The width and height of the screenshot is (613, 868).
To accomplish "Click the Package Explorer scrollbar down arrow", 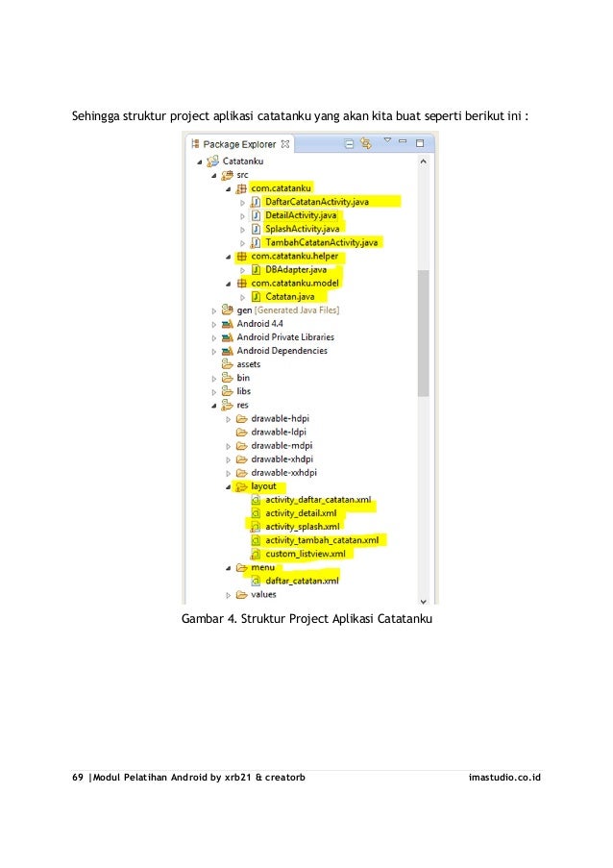I will [x=423, y=602].
